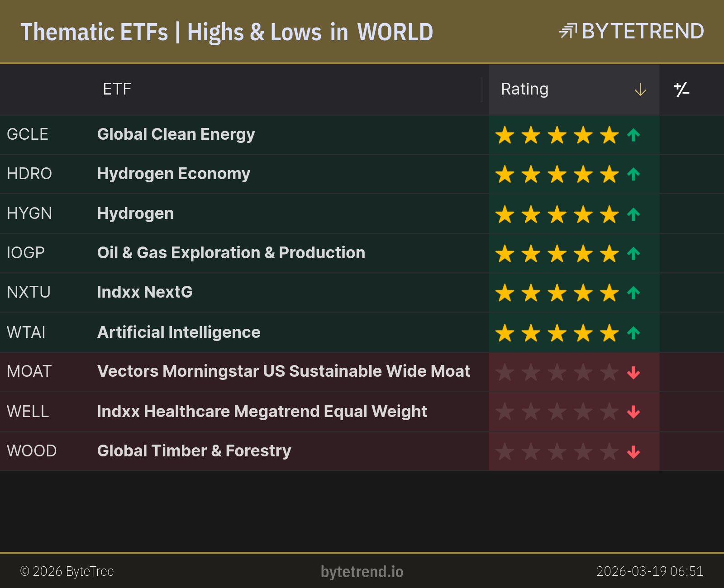Click the Thematic ETFs Highs & Lows title
The image size is (724, 588).
click(x=227, y=33)
